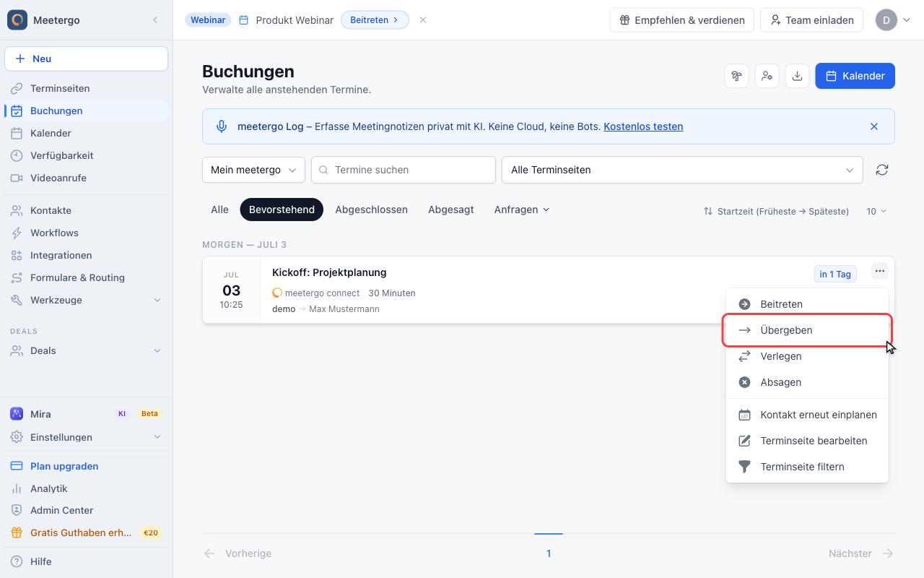Choose Übergeben in the context menu
This screenshot has width=924, height=578.
click(x=807, y=330)
